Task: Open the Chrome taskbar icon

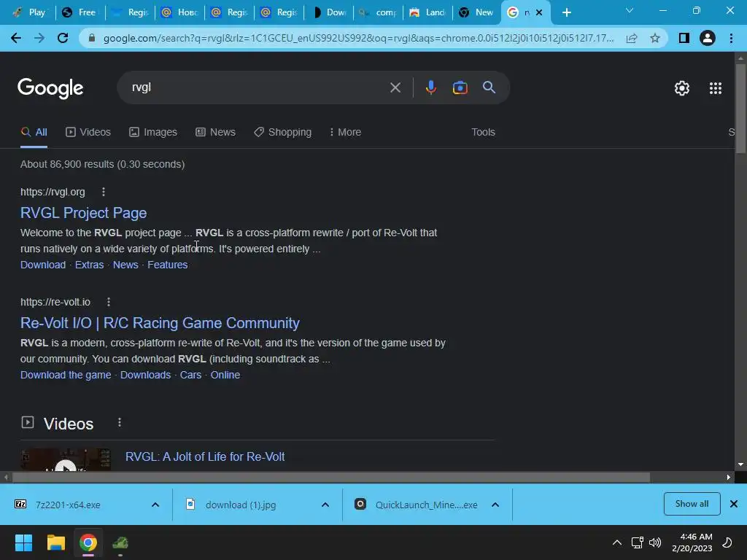Action: pyautogui.click(x=88, y=542)
